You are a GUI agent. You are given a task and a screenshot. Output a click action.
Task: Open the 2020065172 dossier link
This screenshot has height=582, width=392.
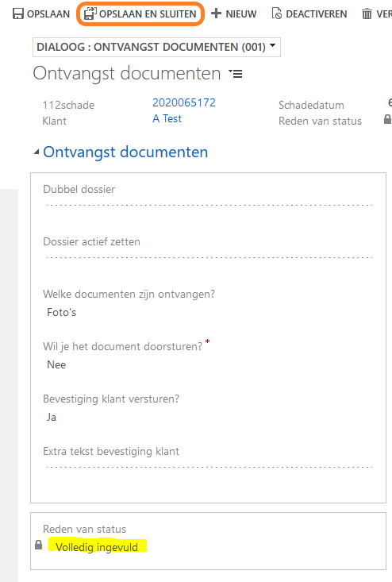pos(184,102)
